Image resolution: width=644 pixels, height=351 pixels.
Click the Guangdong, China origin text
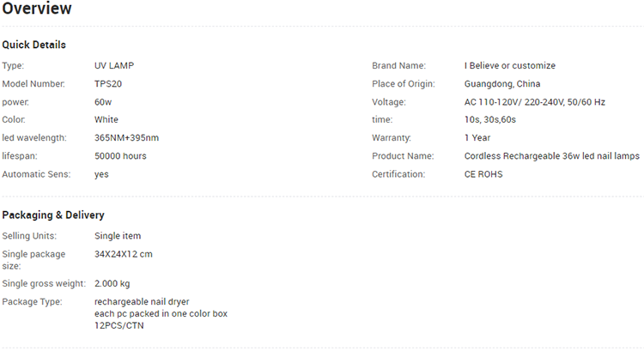pyautogui.click(x=502, y=84)
